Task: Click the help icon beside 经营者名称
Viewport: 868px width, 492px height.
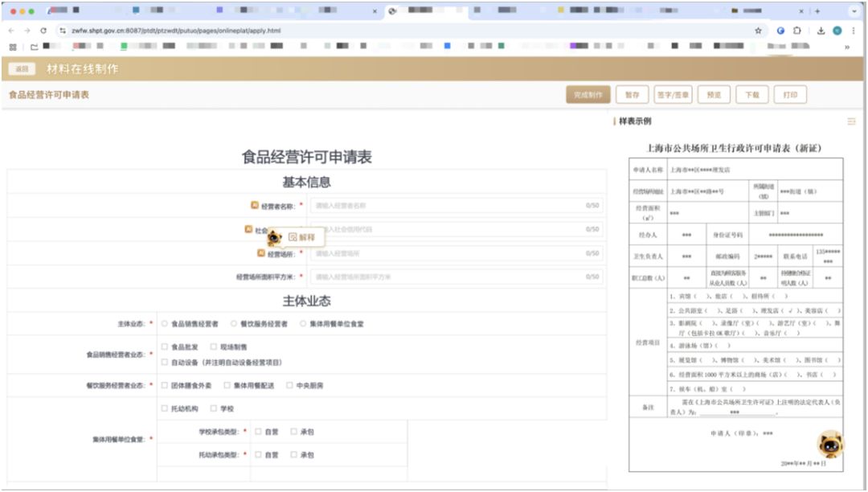Action: tap(255, 205)
